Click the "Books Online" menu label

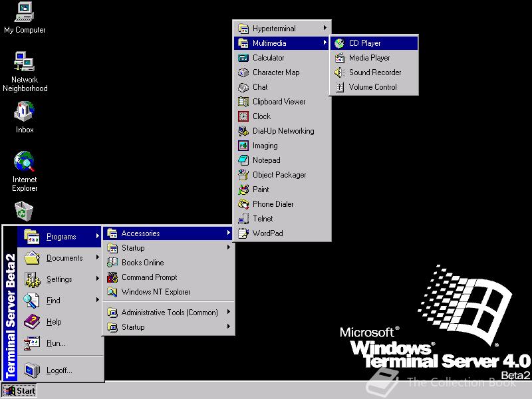142,263
